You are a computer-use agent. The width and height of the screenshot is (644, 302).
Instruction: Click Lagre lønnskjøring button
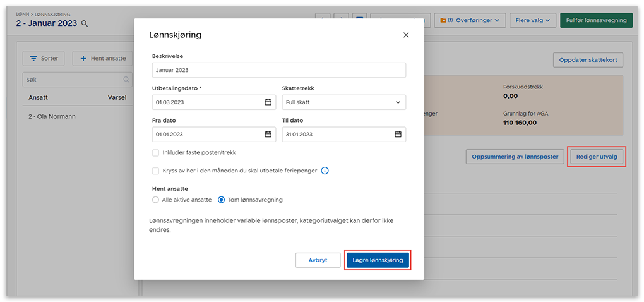click(378, 260)
